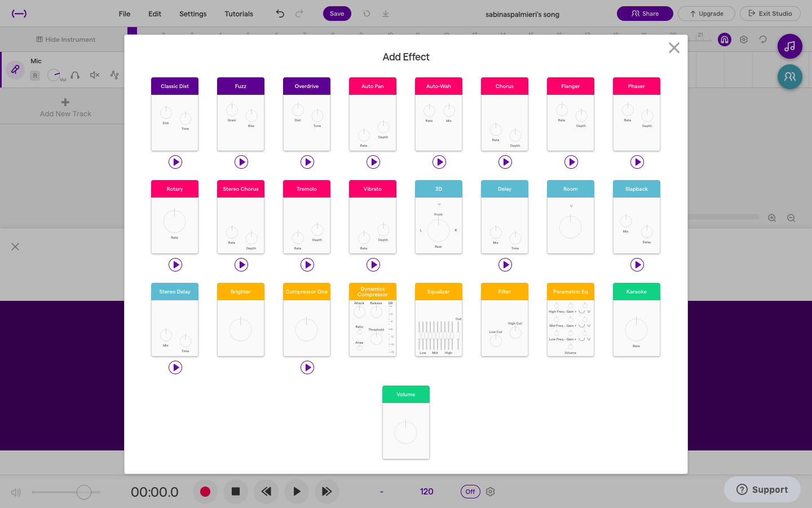The image size is (812, 508).
Task: Arm the Mic track for recording
Action: click(x=35, y=75)
